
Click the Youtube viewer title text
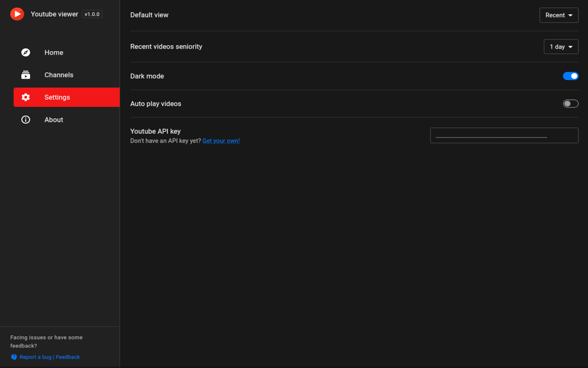pyautogui.click(x=54, y=14)
